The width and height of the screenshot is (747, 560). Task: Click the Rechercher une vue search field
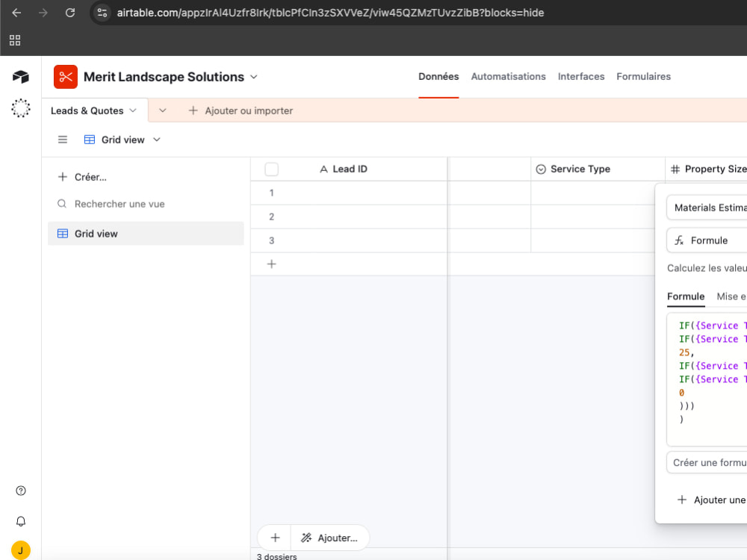146,204
